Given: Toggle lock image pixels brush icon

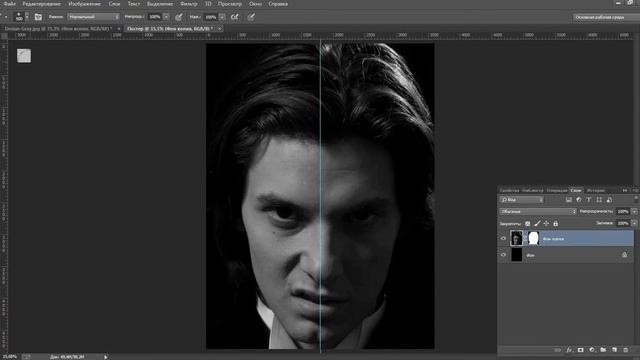Looking at the screenshot, I should [x=537, y=224].
